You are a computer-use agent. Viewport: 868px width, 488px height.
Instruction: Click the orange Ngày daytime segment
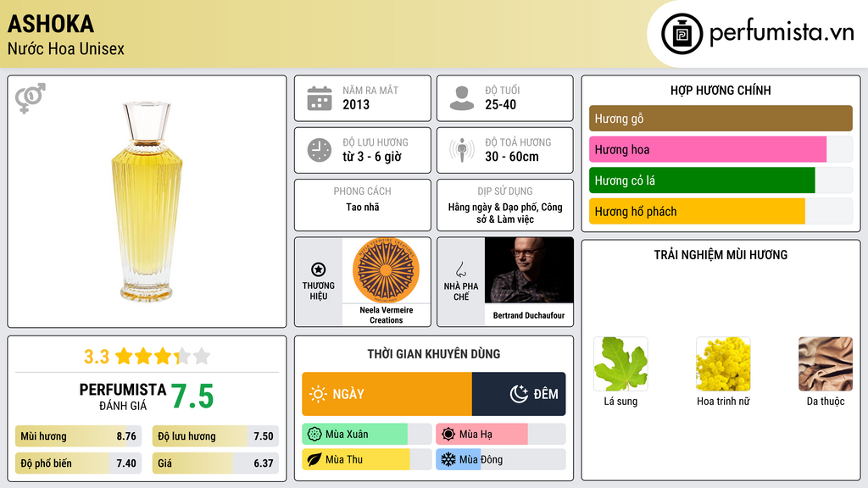(387, 394)
